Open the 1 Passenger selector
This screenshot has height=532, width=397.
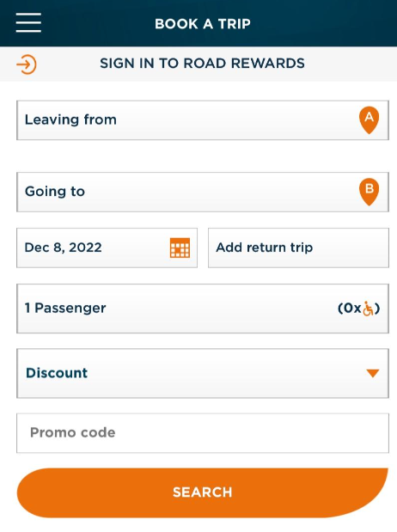click(x=203, y=309)
